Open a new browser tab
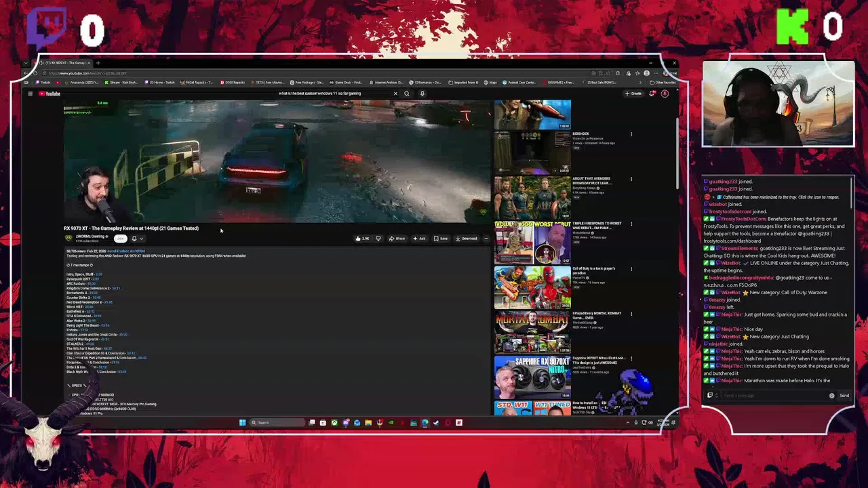This screenshot has height=488, width=868. tap(98, 63)
